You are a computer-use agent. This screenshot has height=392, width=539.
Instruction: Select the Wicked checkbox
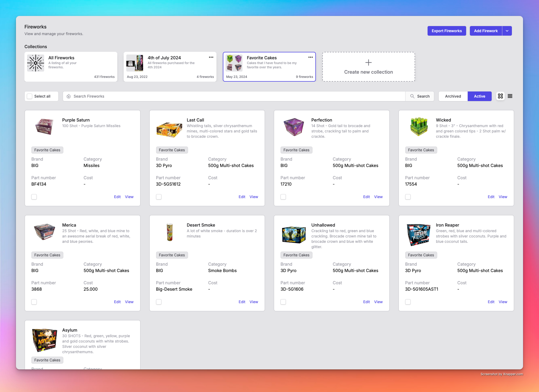[408, 197]
